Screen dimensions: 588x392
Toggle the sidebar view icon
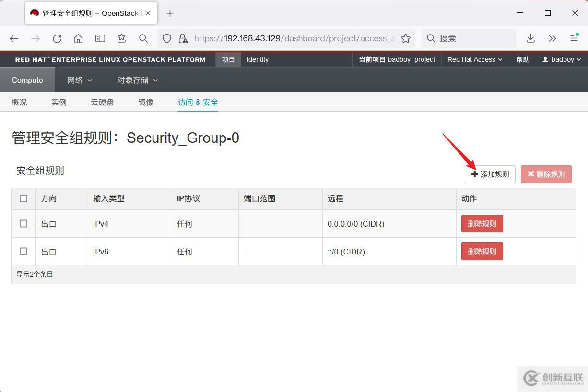100,38
